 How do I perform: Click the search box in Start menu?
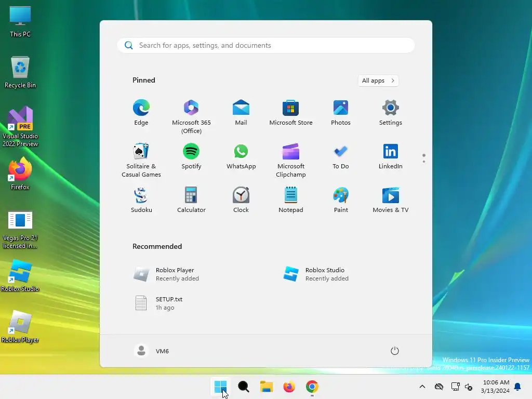(x=265, y=45)
